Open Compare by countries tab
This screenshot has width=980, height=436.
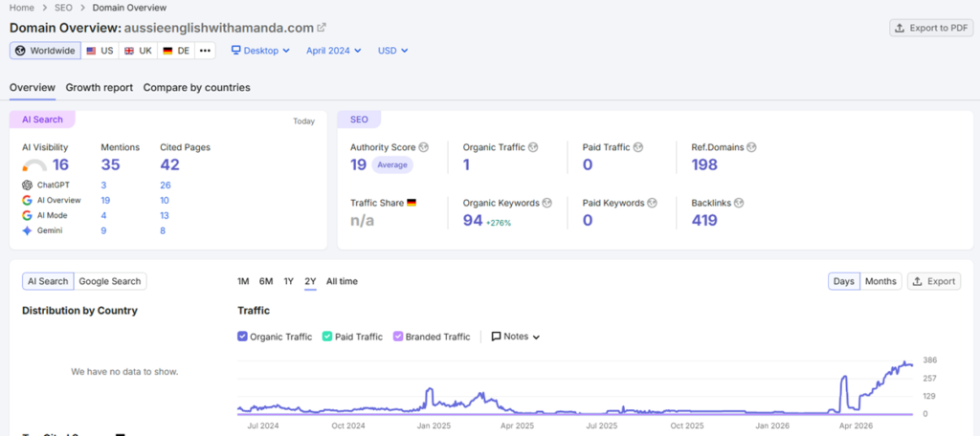197,87
